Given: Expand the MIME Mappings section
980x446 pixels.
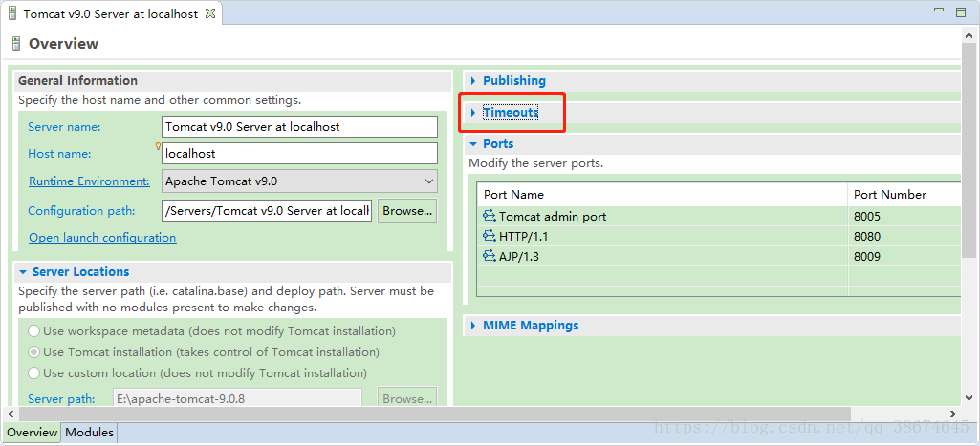Looking at the screenshot, I should coord(473,326).
